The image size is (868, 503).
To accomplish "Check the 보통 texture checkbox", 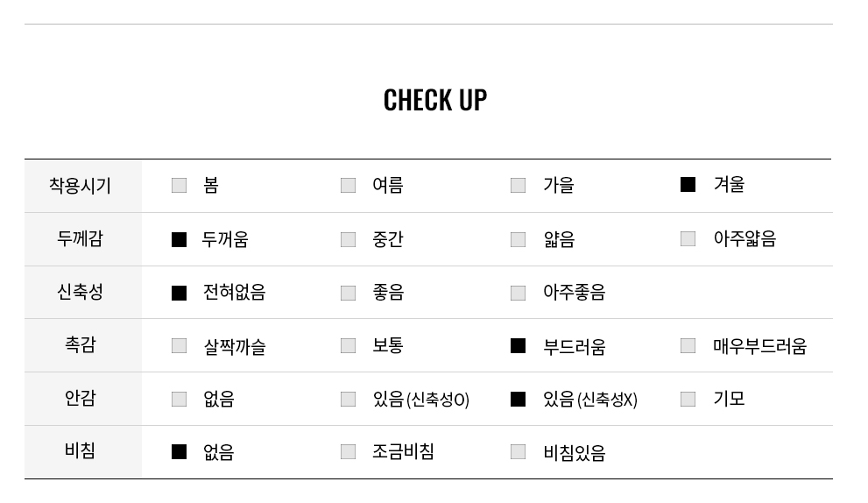I will (349, 345).
